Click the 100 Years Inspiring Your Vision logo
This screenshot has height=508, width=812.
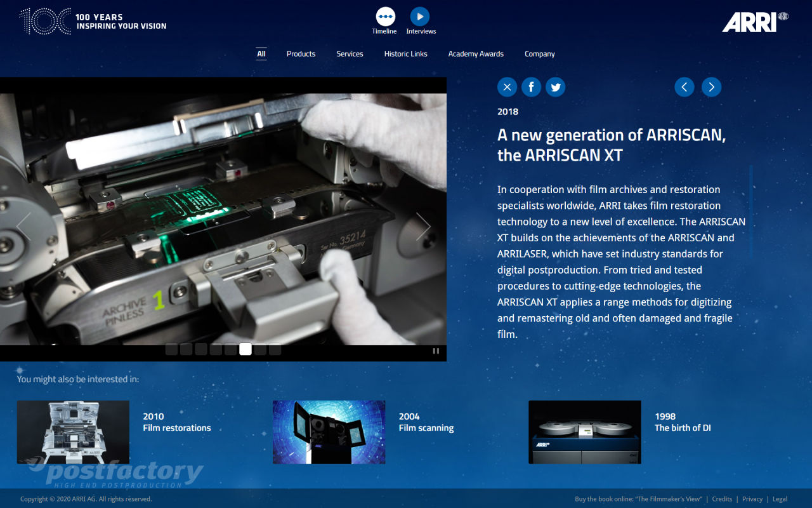(x=93, y=22)
